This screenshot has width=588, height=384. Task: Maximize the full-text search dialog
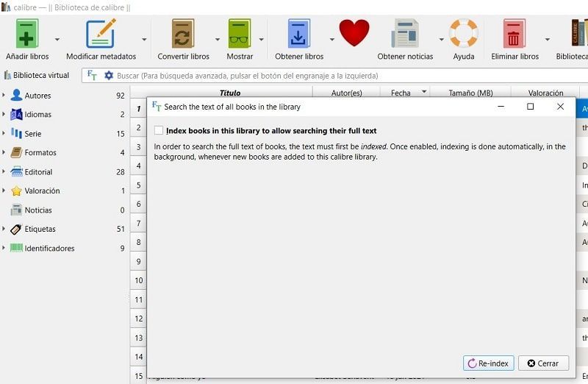[x=530, y=107]
